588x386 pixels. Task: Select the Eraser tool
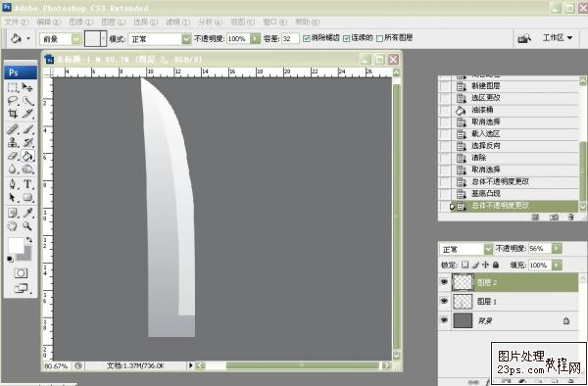13,156
